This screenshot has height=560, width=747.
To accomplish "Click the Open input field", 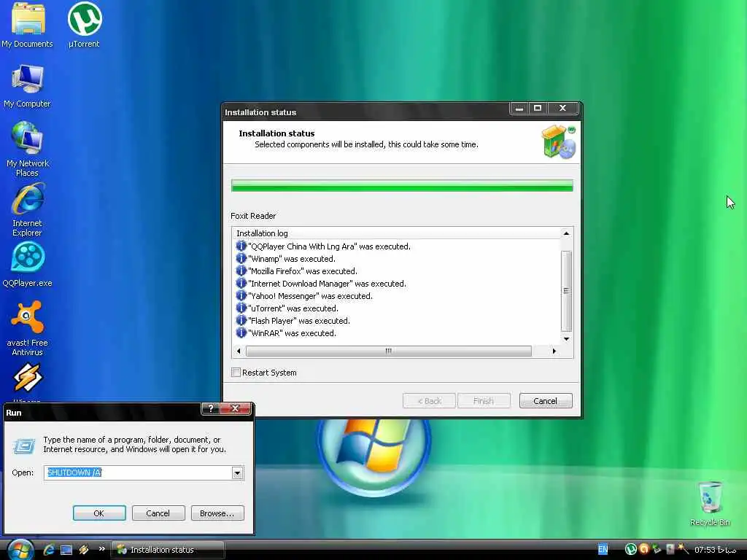I will click(x=138, y=472).
